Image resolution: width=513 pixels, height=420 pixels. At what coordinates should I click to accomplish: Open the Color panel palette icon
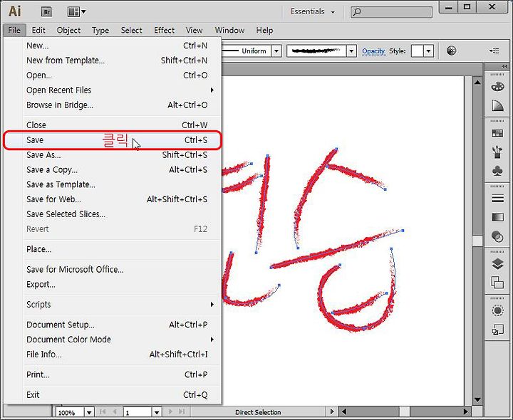497,87
